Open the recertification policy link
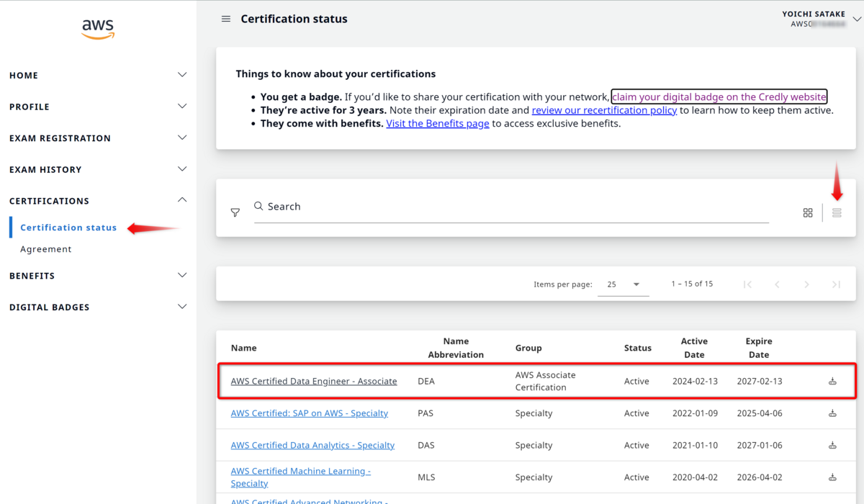Viewport: 864px width, 504px height. pos(604,109)
